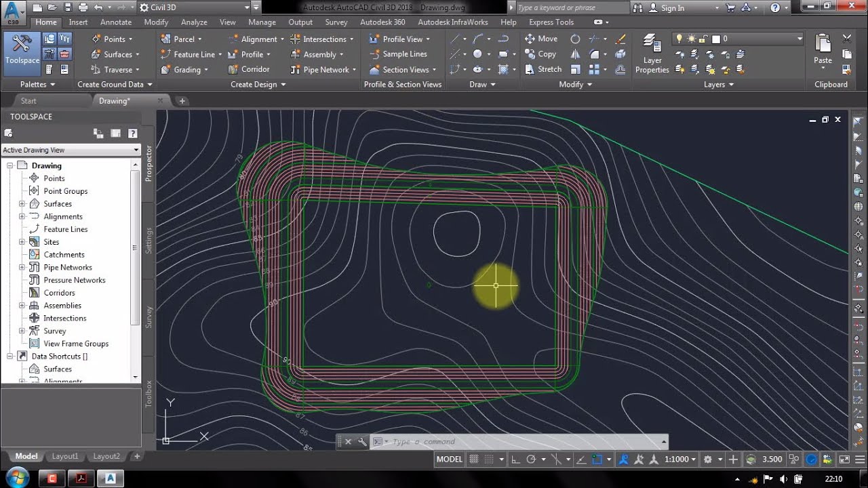Click the Feature Line tool

pos(191,54)
